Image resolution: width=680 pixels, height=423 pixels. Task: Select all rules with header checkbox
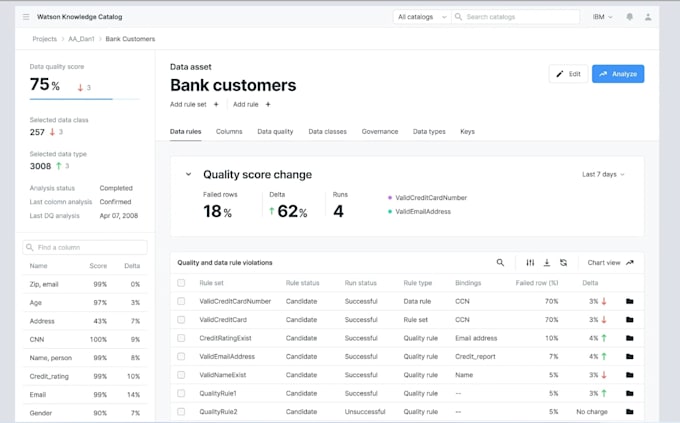coord(181,283)
